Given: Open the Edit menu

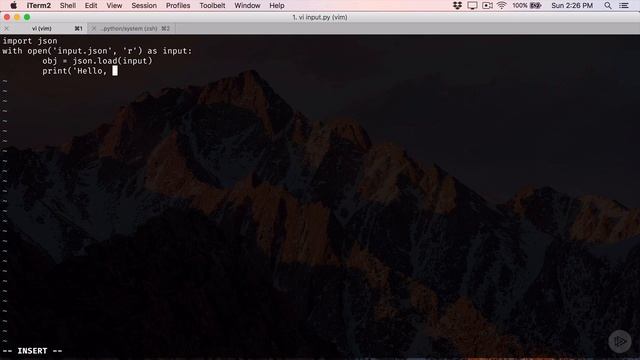Looking at the screenshot, I should pyautogui.click(x=91, y=5).
